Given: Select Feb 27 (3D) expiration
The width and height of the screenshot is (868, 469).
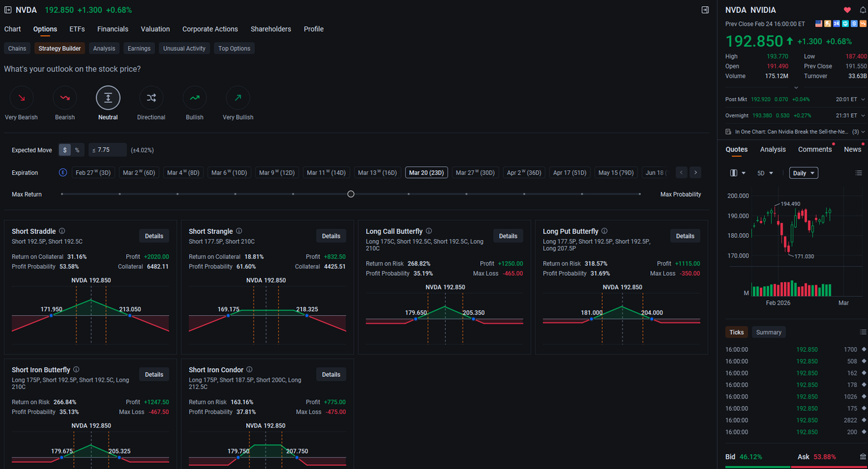Looking at the screenshot, I should tap(94, 173).
